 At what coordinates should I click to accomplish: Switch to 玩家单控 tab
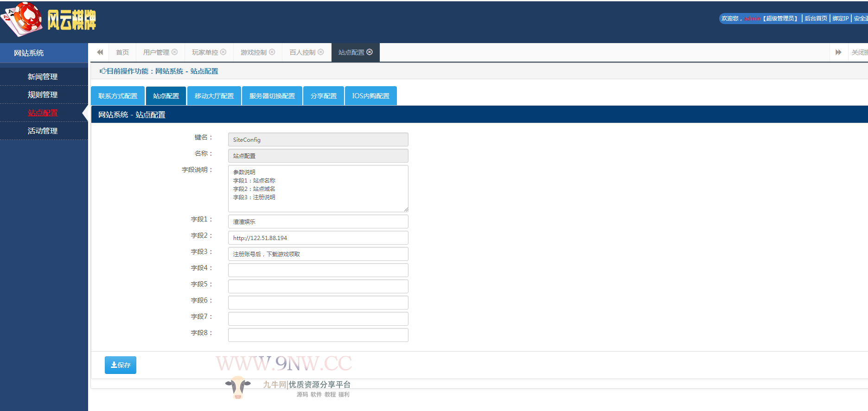pyautogui.click(x=205, y=52)
